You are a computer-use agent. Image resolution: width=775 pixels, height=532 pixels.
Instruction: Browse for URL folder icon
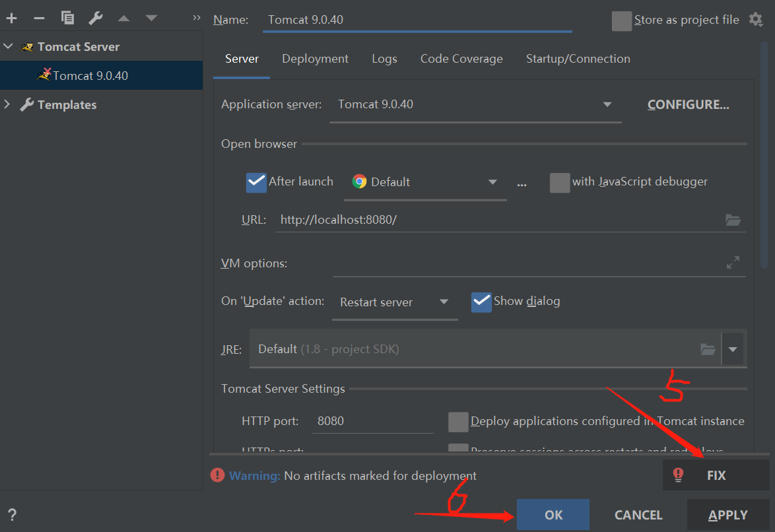coord(733,220)
